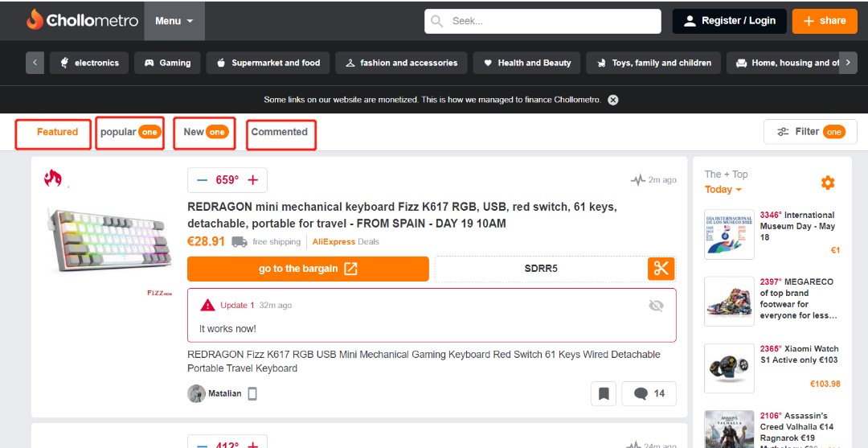Switch to the popular tab

129,132
